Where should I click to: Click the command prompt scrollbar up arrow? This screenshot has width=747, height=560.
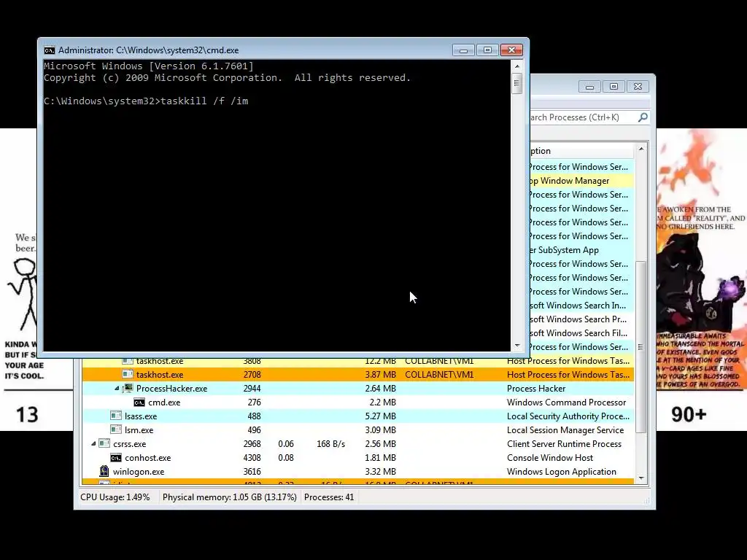[x=517, y=66]
